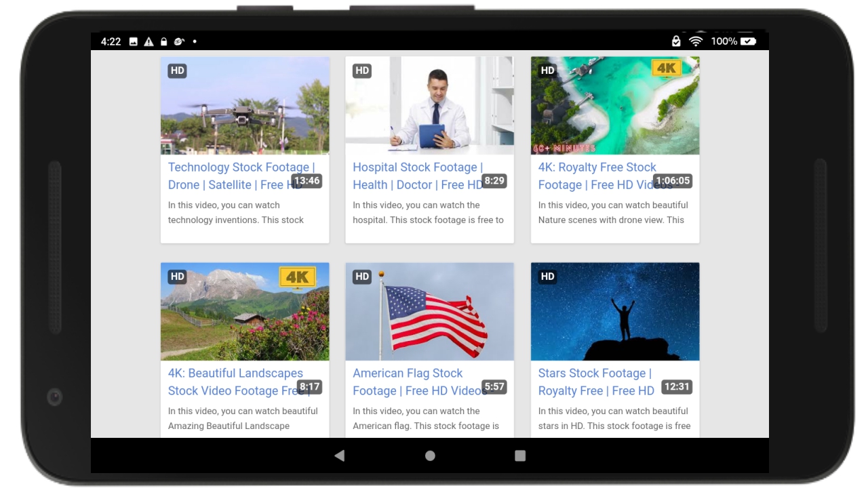
Task: Open the night sky stars thumbnail
Action: click(614, 311)
